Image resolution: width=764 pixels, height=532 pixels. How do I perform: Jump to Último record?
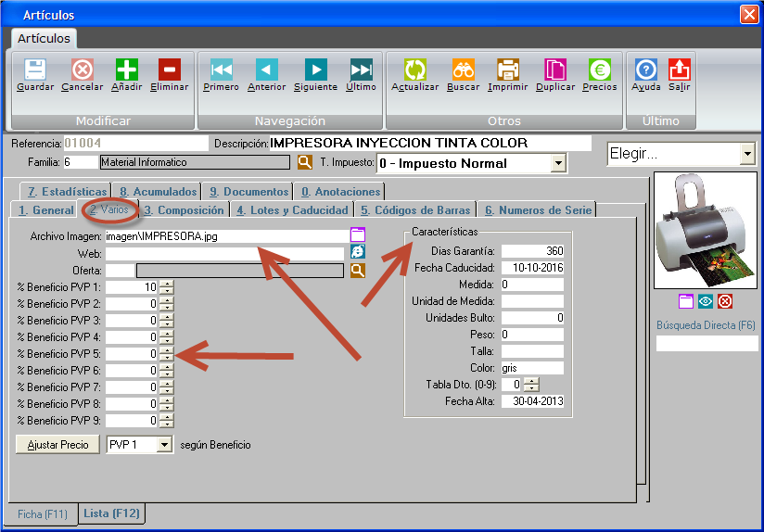click(361, 70)
